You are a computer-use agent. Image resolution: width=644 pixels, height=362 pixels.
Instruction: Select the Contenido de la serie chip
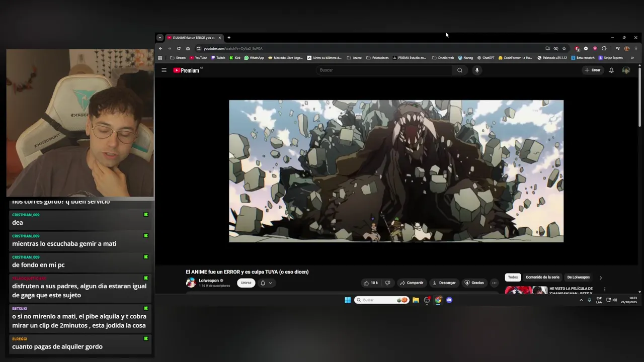pos(542,277)
